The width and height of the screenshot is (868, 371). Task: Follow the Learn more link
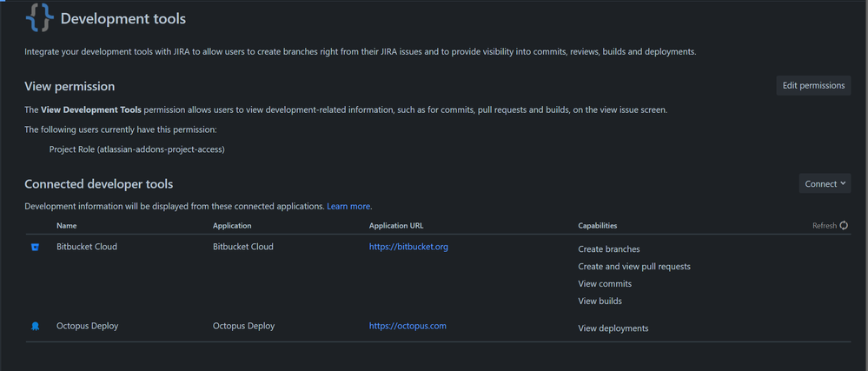pyautogui.click(x=348, y=206)
